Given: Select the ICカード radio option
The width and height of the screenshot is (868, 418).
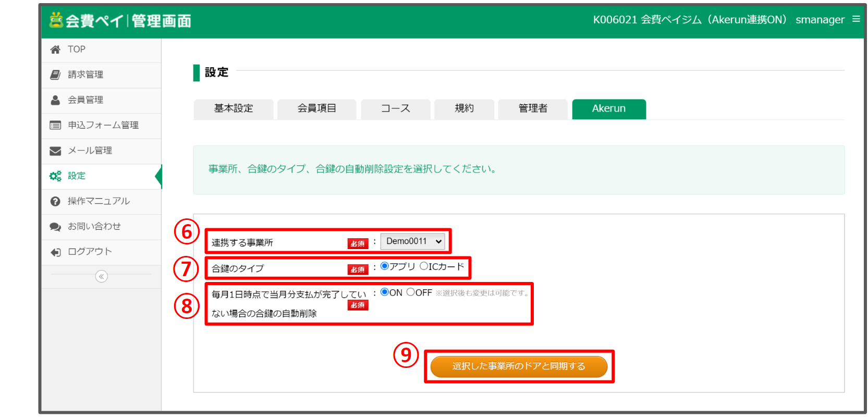Looking at the screenshot, I should 424,266.
